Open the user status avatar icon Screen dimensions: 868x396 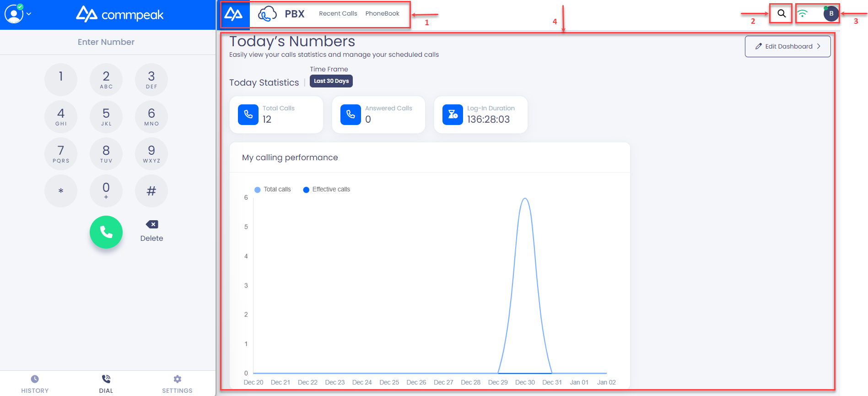click(14, 14)
